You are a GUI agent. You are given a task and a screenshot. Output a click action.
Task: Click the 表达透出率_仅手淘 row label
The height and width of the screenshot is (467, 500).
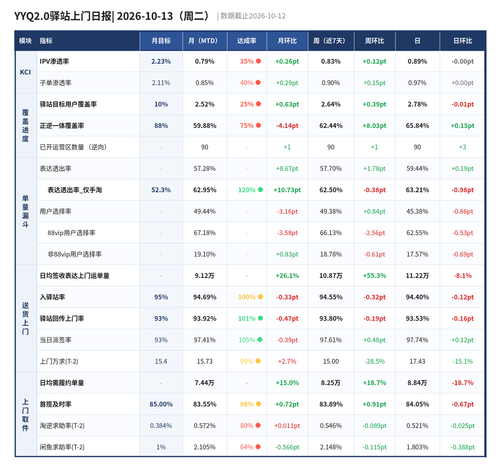pyautogui.click(x=75, y=190)
